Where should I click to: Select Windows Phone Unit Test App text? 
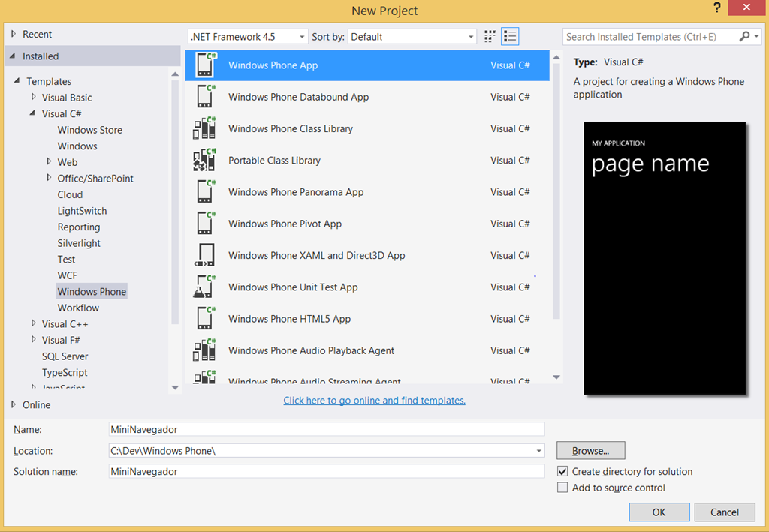(293, 287)
